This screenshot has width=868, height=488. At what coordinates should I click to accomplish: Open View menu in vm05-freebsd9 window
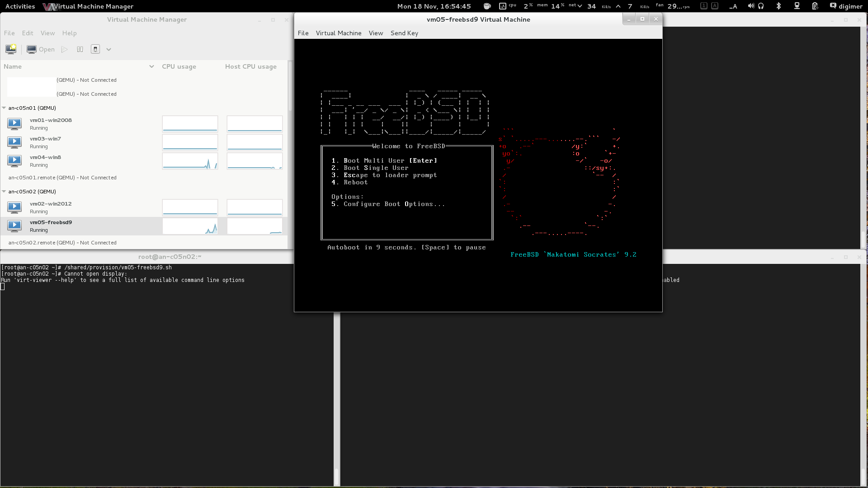(x=376, y=33)
